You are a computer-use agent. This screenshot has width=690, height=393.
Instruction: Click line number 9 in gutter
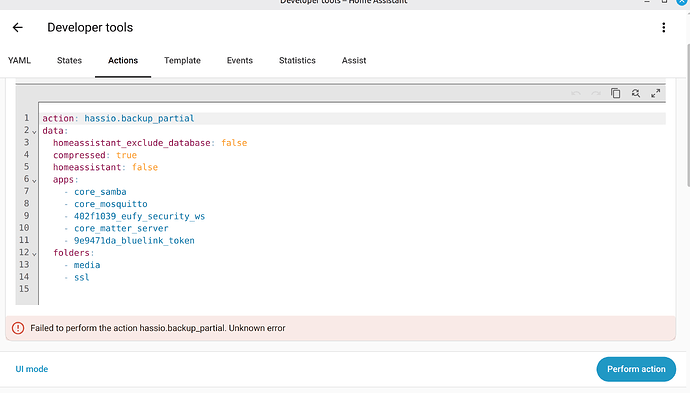26,216
